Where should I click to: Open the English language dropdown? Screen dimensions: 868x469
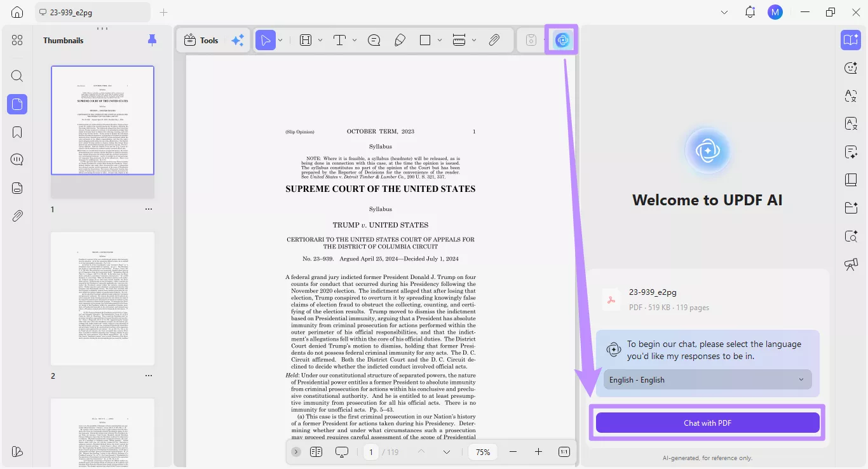(707, 379)
